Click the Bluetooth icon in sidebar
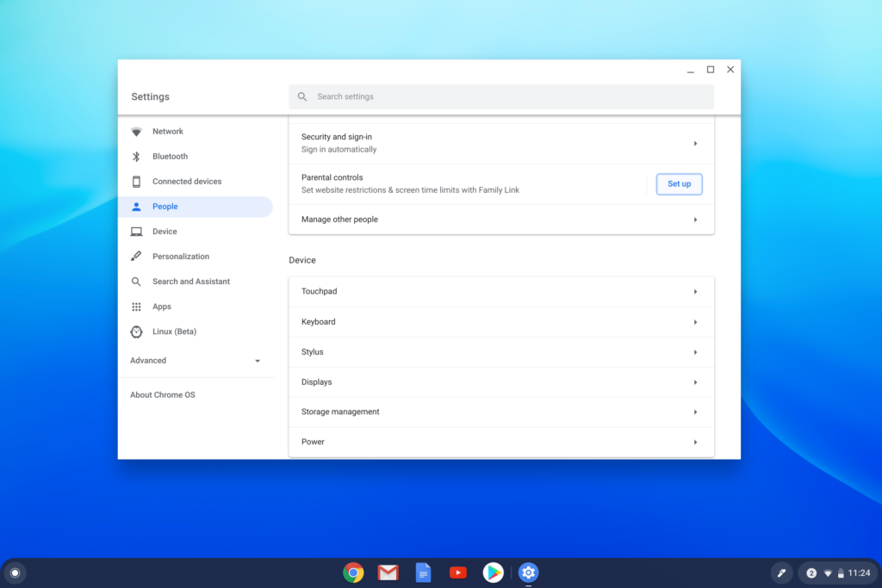This screenshot has height=588, width=882. click(136, 157)
